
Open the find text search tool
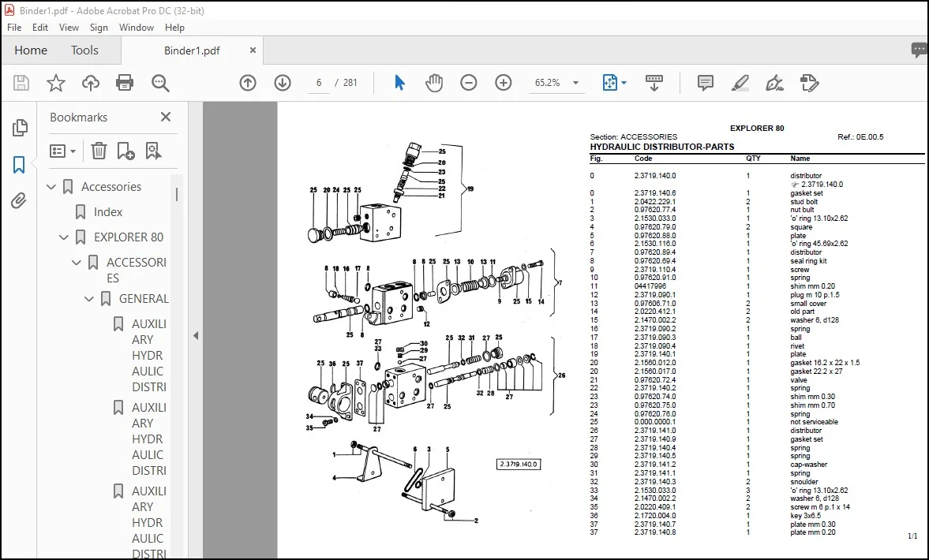click(160, 83)
